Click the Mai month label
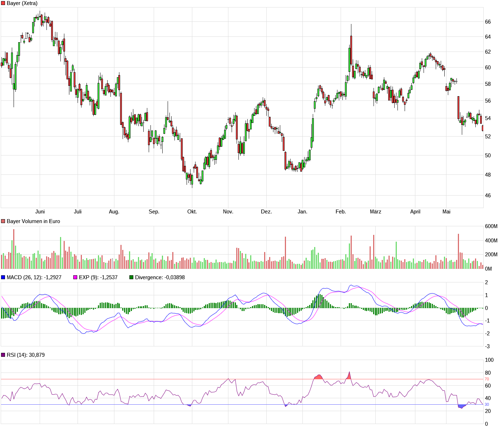This screenshot has width=504, height=429. tap(446, 212)
